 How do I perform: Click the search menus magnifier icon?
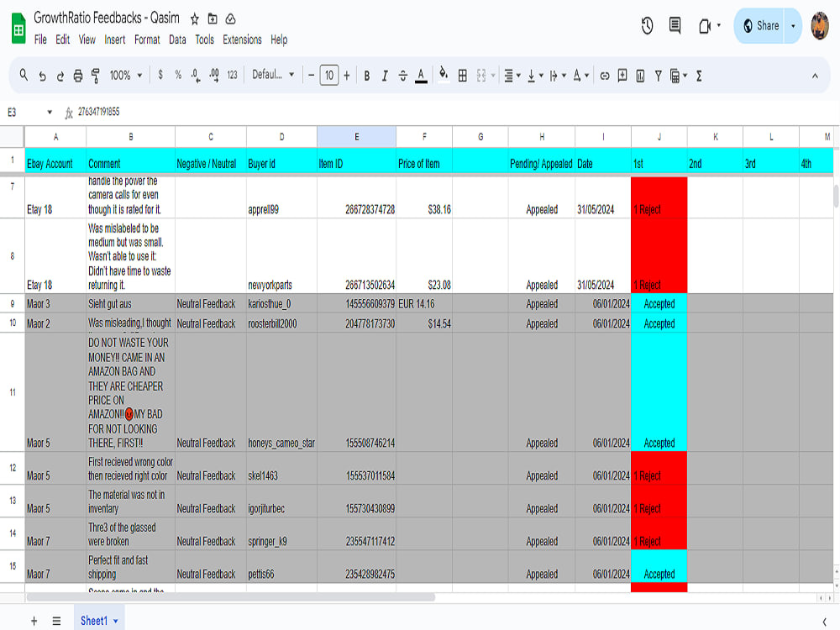coord(24,75)
